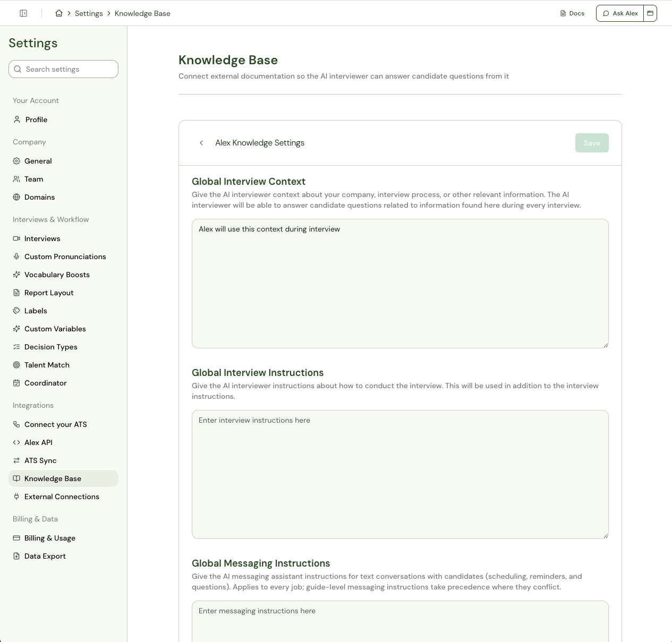
Task: Grab resize handle of interview context textarea
Action: pos(606,345)
